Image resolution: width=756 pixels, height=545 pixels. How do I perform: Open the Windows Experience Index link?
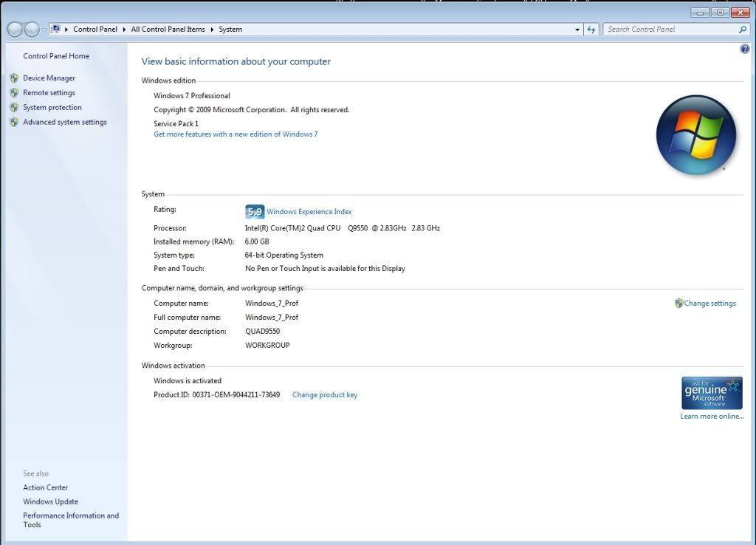(x=309, y=212)
